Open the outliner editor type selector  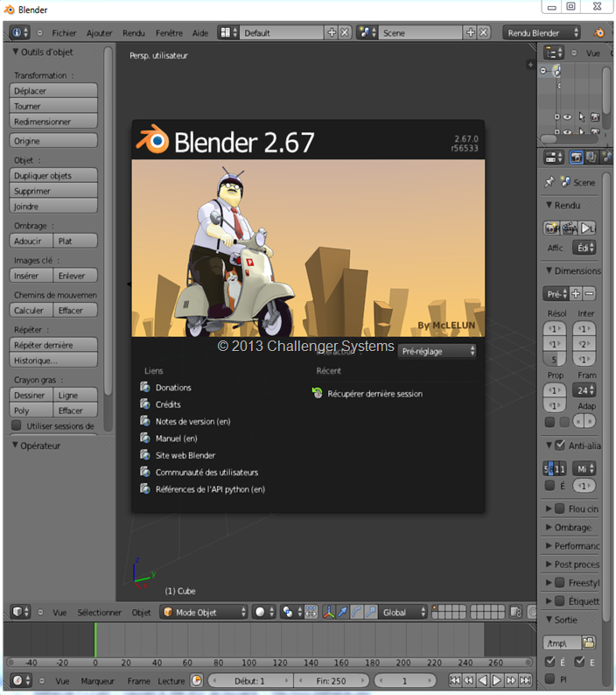coord(553,53)
